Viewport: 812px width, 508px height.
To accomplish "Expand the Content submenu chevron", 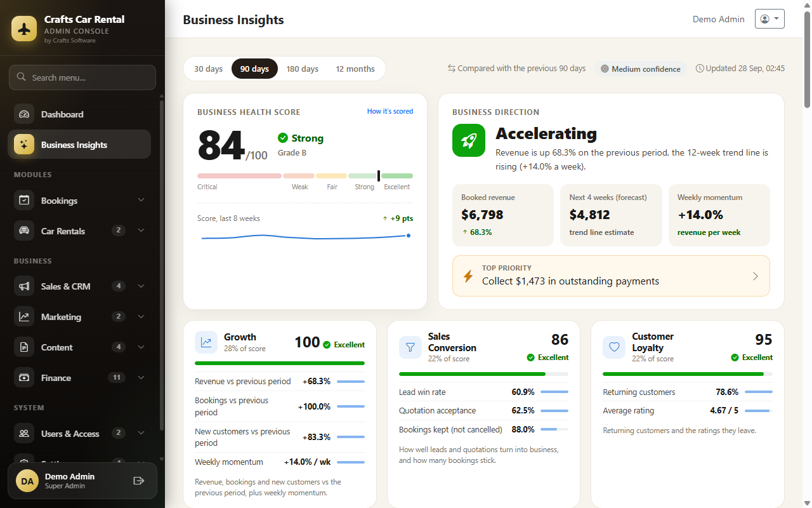I will pyautogui.click(x=141, y=347).
